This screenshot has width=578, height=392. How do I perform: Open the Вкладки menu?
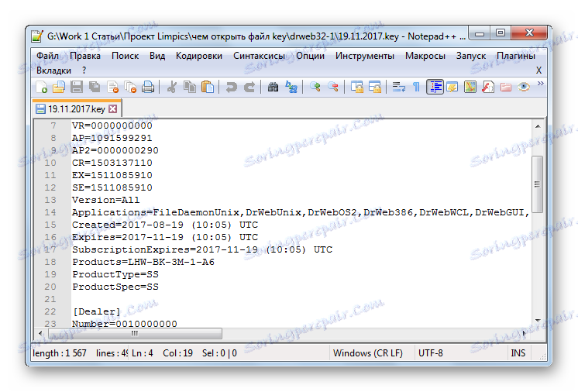(x=53, y=70)
